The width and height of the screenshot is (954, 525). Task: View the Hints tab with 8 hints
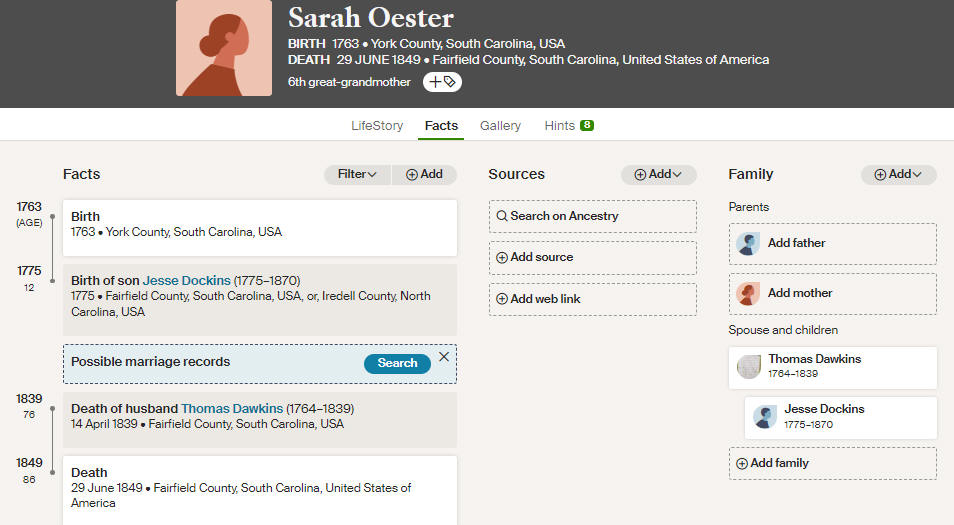[569, 125]
